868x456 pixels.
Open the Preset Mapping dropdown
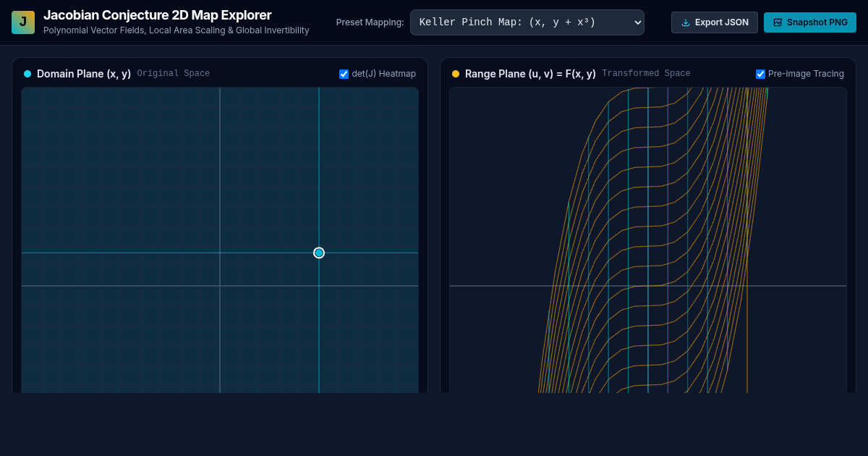(x=527, y=22)
